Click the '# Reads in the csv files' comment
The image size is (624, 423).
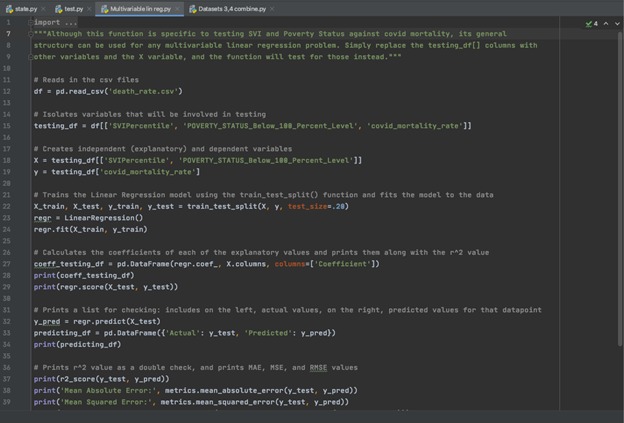86,80
